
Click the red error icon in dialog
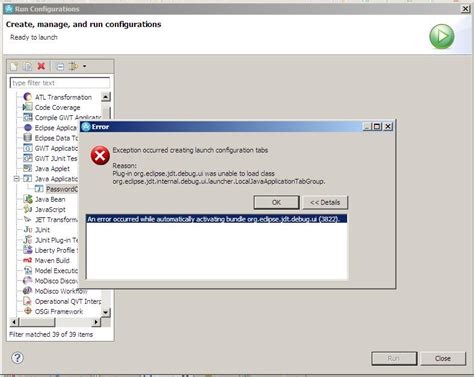click(x=100, y=155)
